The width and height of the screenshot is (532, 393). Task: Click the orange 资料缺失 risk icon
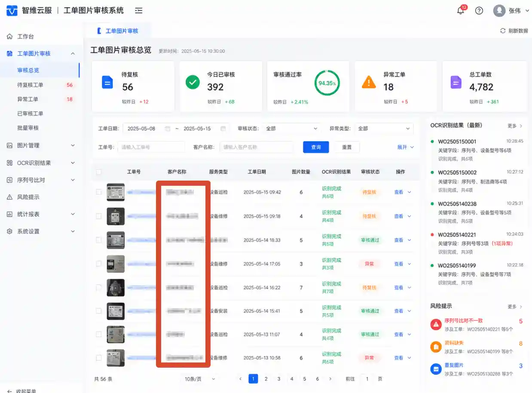tap(436, 347)
